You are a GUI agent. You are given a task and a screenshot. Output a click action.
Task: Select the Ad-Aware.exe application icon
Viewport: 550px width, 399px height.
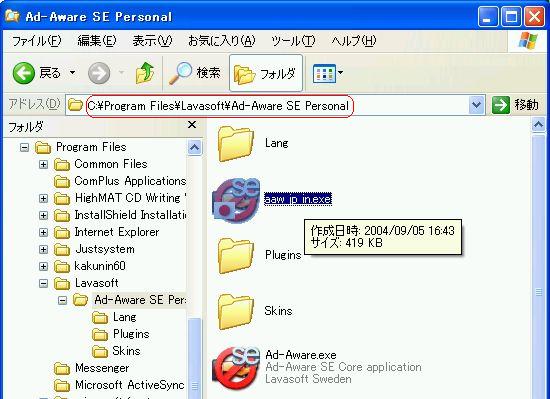[236, 367]
